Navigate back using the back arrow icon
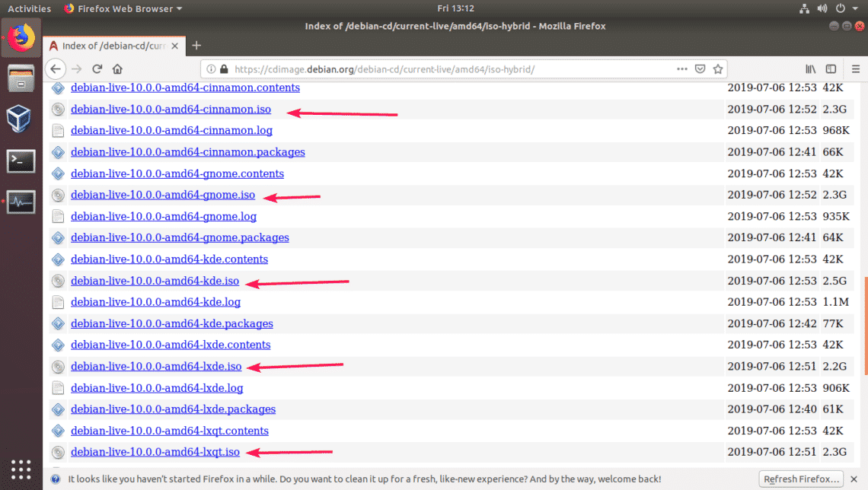Image resolution: width=868 pixels, height=490 pixels. tap(56, 68)
